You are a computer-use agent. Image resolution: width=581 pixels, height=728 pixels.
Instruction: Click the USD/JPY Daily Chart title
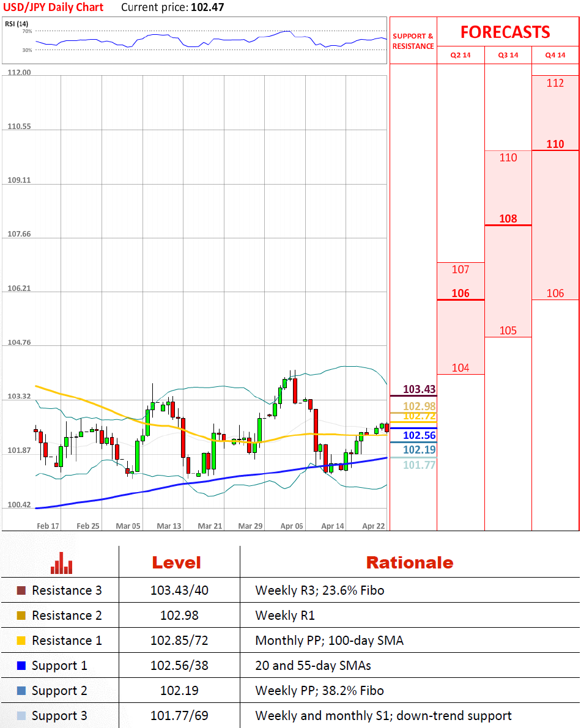53,7
